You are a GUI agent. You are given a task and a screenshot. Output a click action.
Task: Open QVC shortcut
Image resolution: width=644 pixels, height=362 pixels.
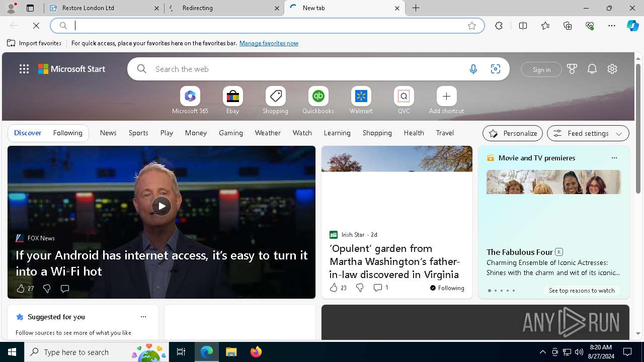404,101
